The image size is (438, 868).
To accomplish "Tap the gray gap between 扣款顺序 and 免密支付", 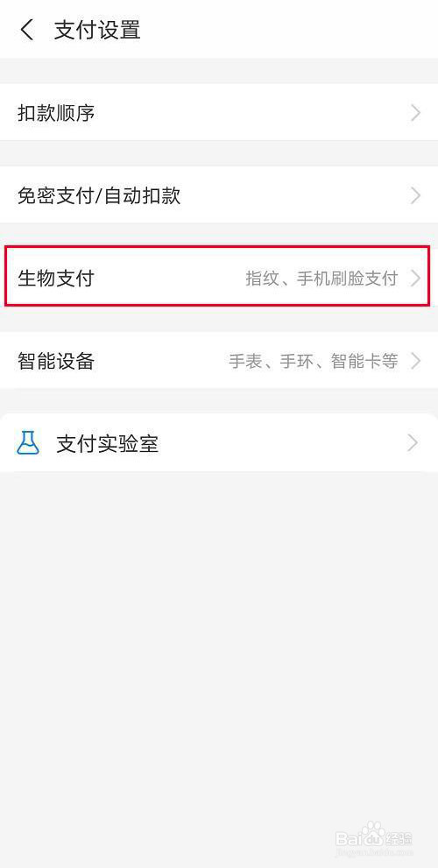I will pyautogui.click(x=219, y=154).
